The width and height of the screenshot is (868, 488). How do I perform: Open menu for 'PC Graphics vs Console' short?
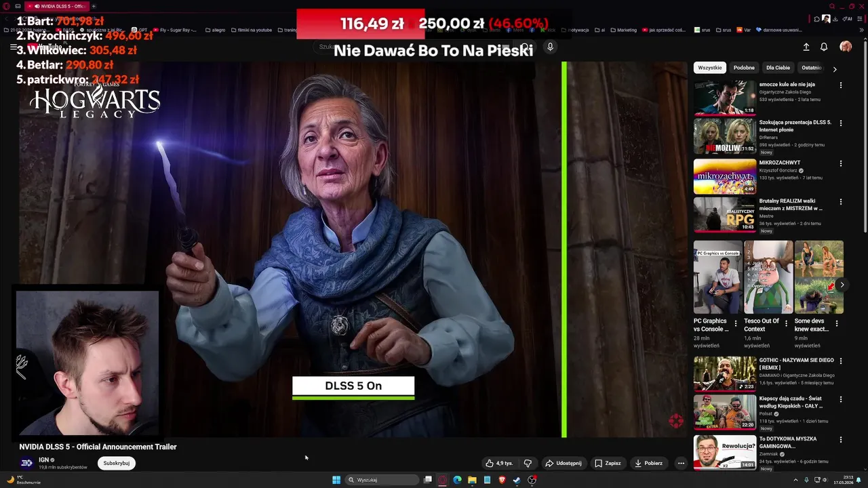[x=736, y=324]
